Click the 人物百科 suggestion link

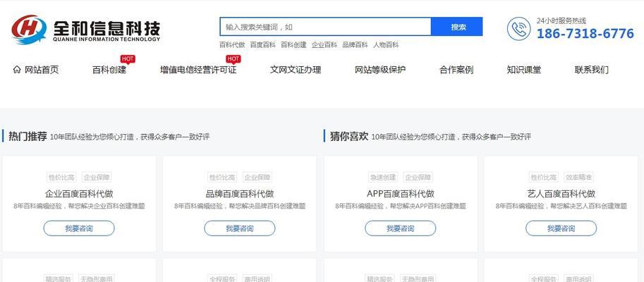(386, 45)
